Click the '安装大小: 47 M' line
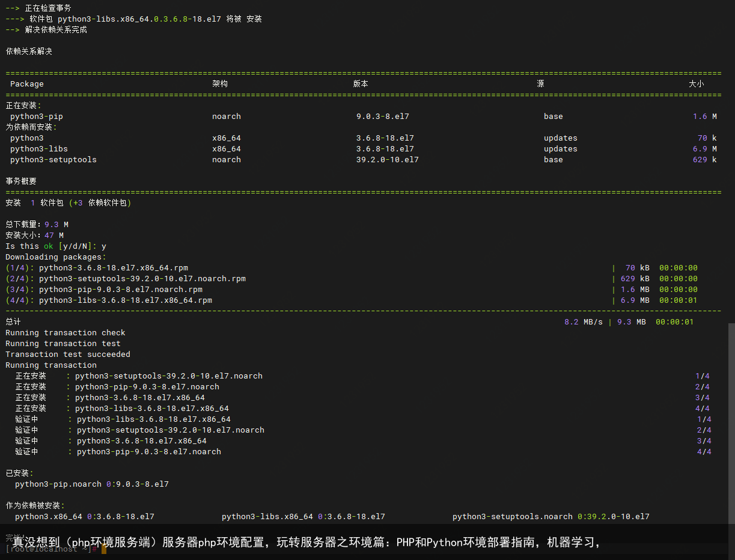The width and height of the screenshot is (735, 560). (35, 236)
